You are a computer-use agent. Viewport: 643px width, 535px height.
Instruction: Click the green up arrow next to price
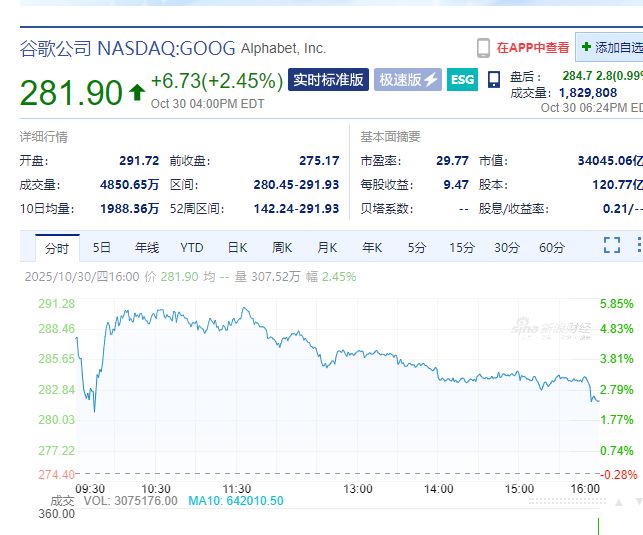[136, 92]
